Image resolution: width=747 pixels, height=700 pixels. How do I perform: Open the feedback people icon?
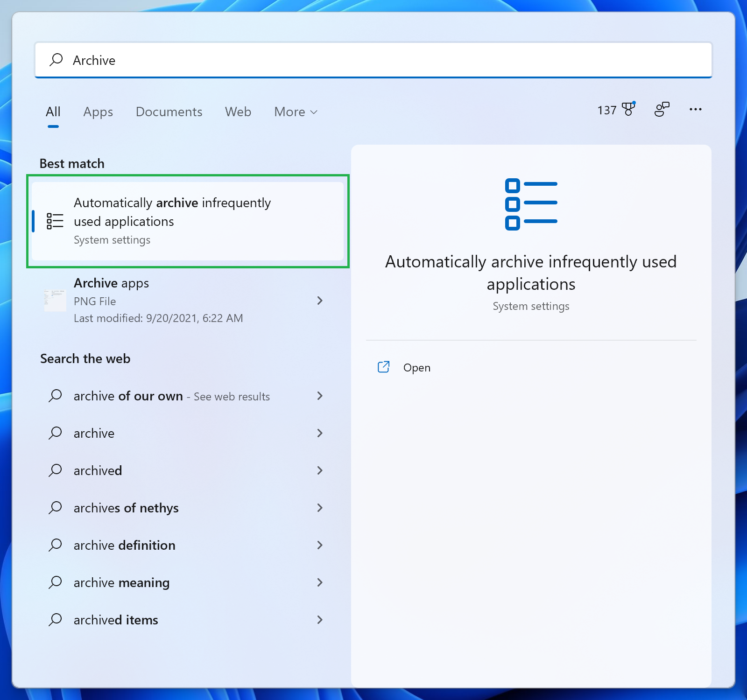(662, 109)
